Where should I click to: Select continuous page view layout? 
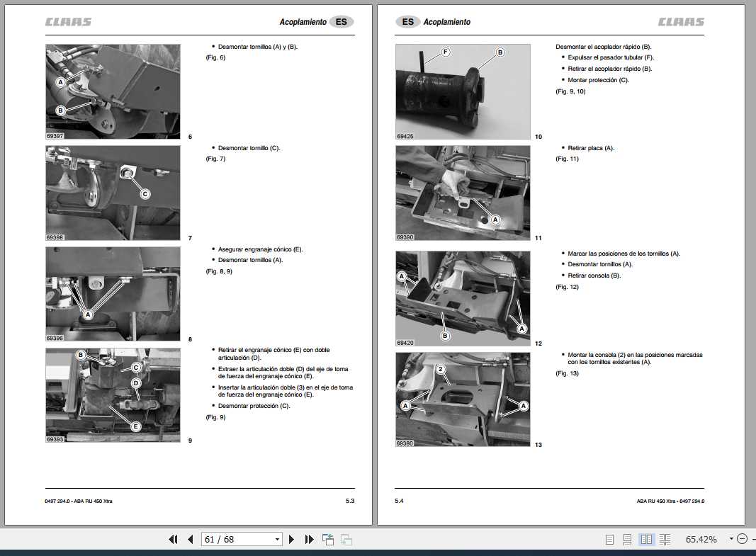tap(627, 540)
